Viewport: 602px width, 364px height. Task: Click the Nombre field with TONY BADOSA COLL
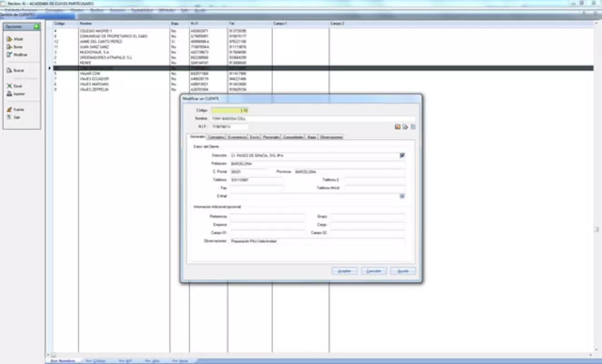click(313, 119)
